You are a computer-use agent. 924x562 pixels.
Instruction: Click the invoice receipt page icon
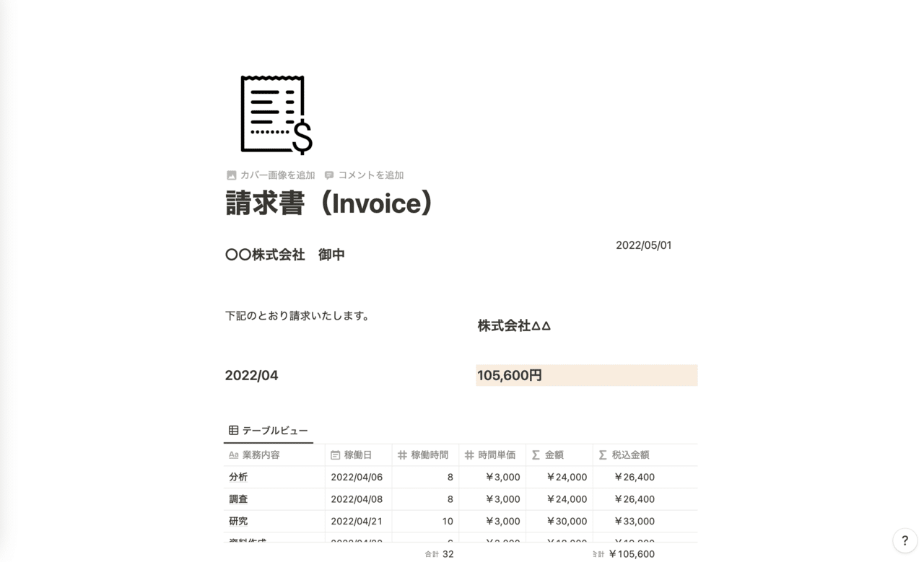coord(276,115)
